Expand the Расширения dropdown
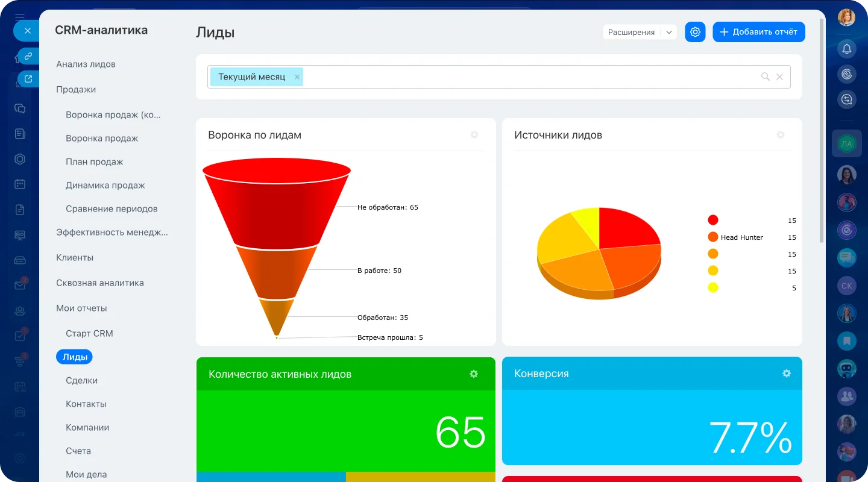The height and width of the screenshot is (482, 868). 668,33
